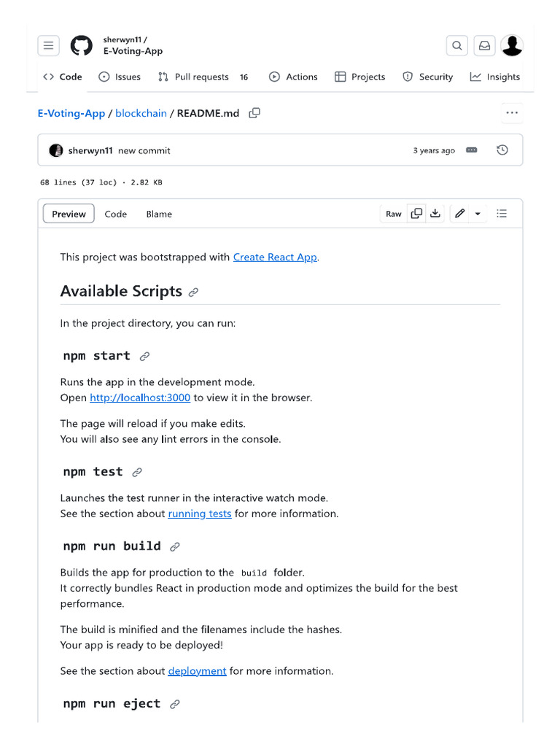Open the more file actions menu
The width and height of the screenshot is (560, 747).
(512, 113)
